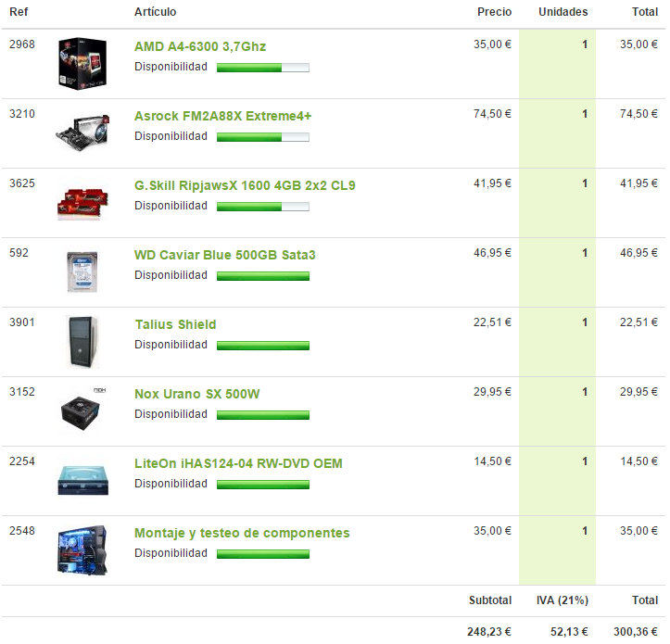Click the 46,95 € row total
The image size is (670, 644).
638,253
